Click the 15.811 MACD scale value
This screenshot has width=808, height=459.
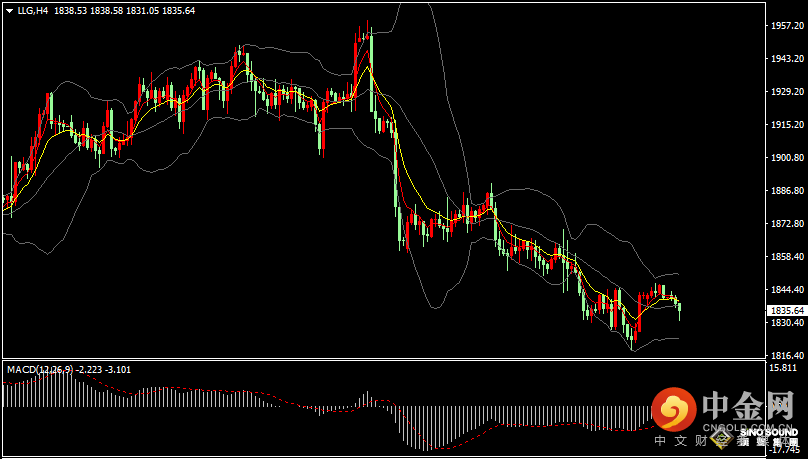782,368
